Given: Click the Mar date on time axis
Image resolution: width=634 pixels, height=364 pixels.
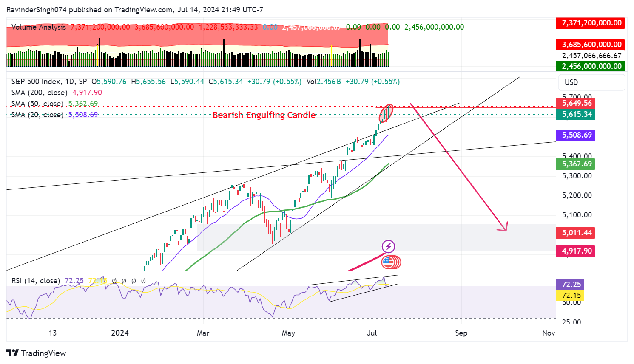Looking at the screenshot, I should point(203,333).
